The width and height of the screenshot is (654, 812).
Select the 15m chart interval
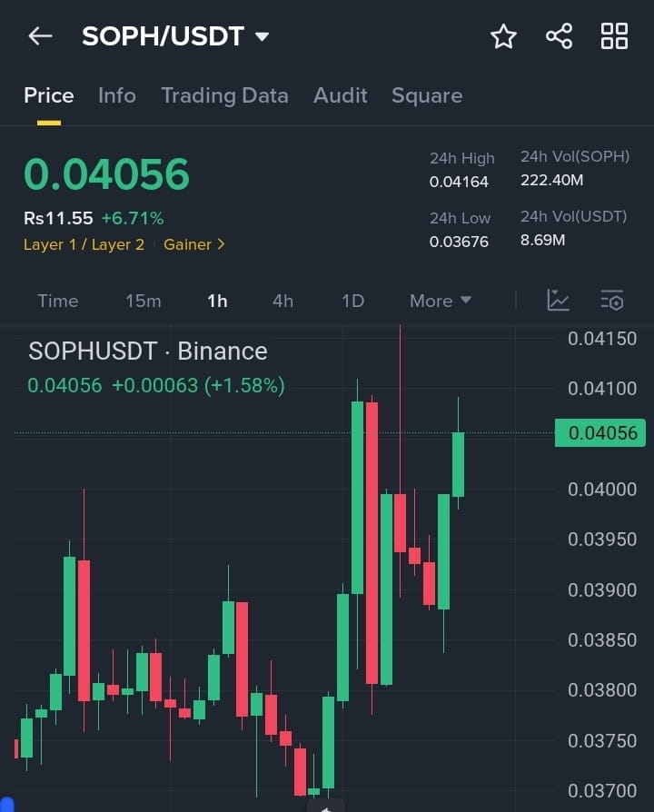pyautogui.click(x=144, y=301)
